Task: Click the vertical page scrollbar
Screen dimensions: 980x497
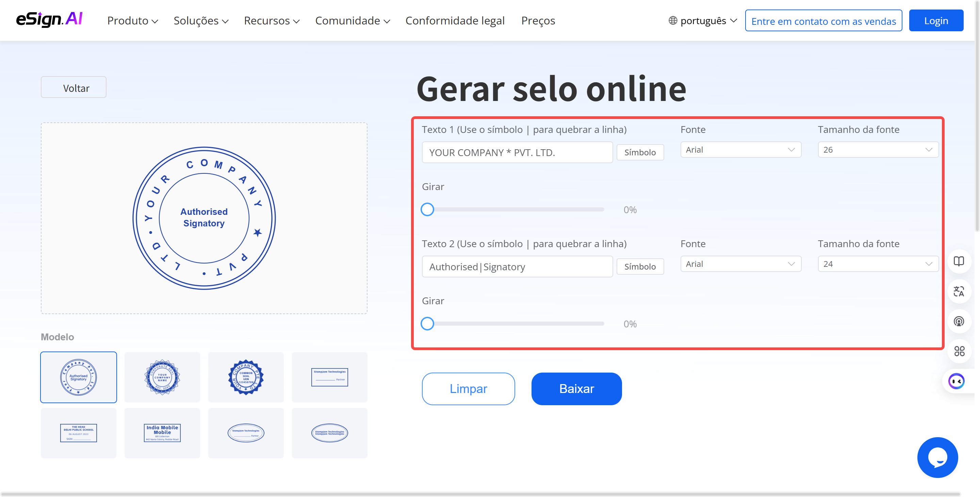Action: point(977,116)
